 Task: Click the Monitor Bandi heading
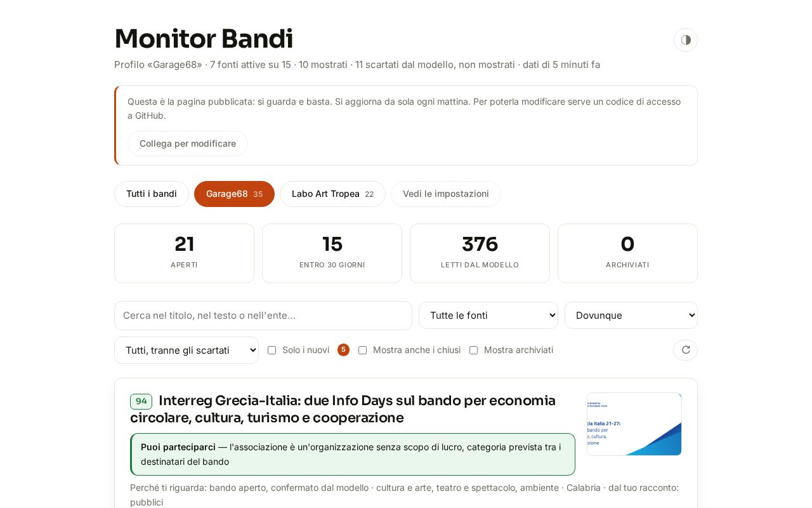point(204,39)
